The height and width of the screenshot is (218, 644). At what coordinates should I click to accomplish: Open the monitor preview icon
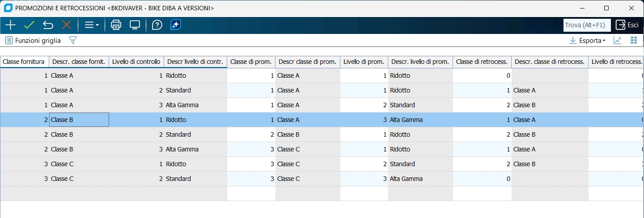tap(135, 25)
